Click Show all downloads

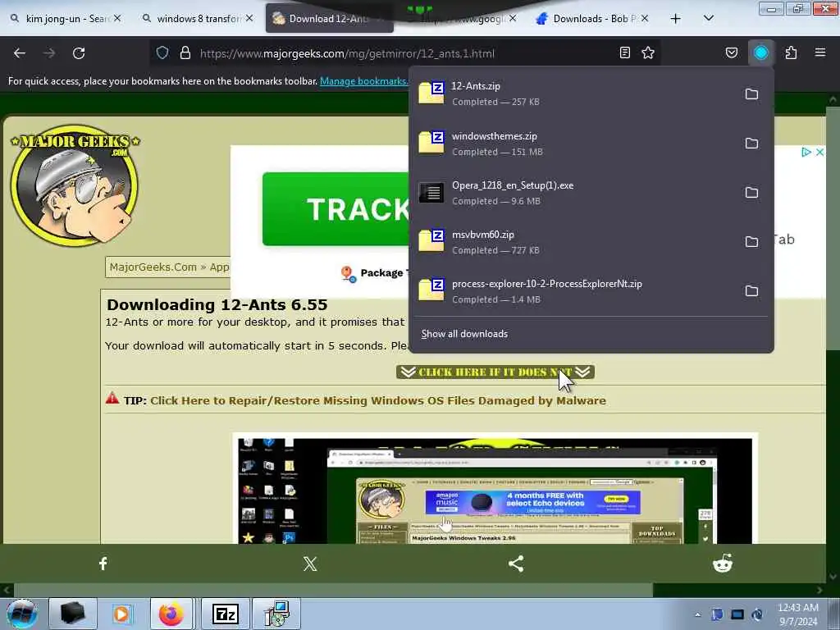(464, 334)
